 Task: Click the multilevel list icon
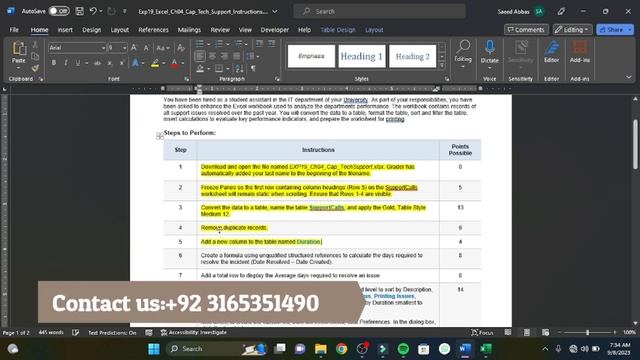[238, 44]
